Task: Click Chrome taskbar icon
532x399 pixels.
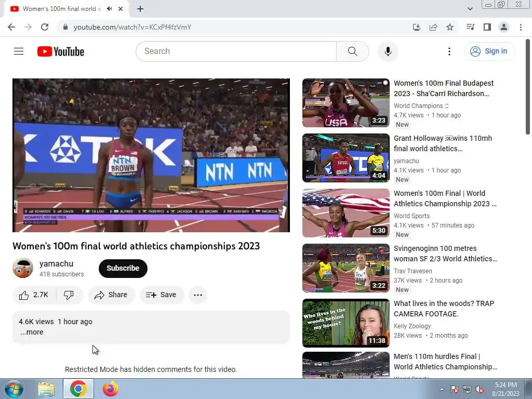Action: coord(78,389)
